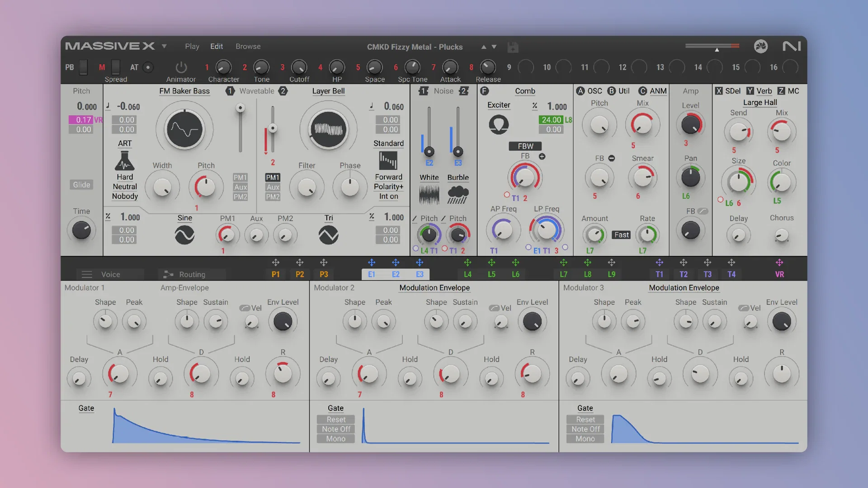The width and height of the screenshot is (868, 488).
Task: Switch to the Play view
Action: tap(192, 46)
